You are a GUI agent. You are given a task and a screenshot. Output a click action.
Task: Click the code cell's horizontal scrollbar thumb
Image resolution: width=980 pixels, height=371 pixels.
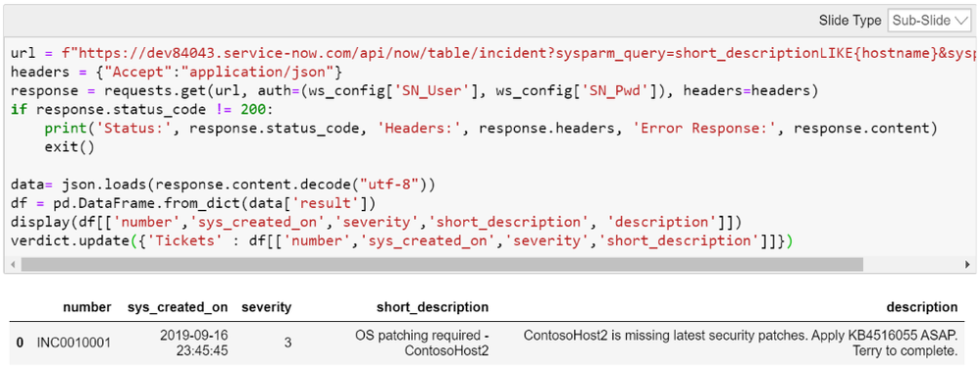click(x=441, y=265)
